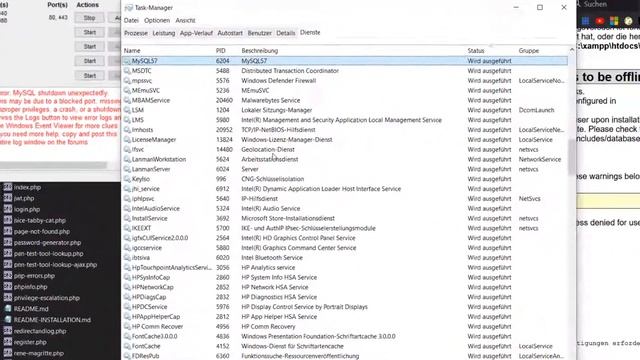Click the service icon next to IntelAudioService
This screenshot has width=640, height=360.
pyautogui.click(x=127, y=208)
